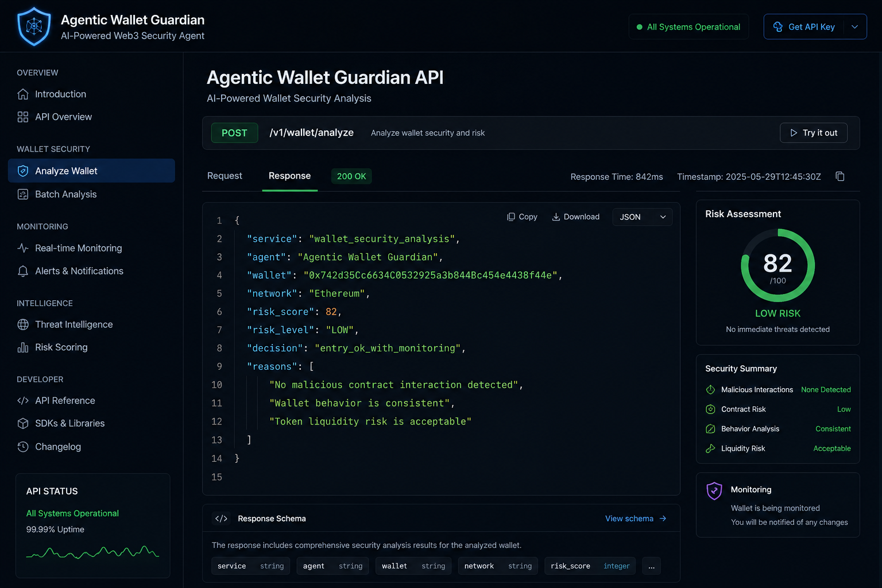Click the /v1/wallet/analyze endpoint path

[x=311, y=133]
